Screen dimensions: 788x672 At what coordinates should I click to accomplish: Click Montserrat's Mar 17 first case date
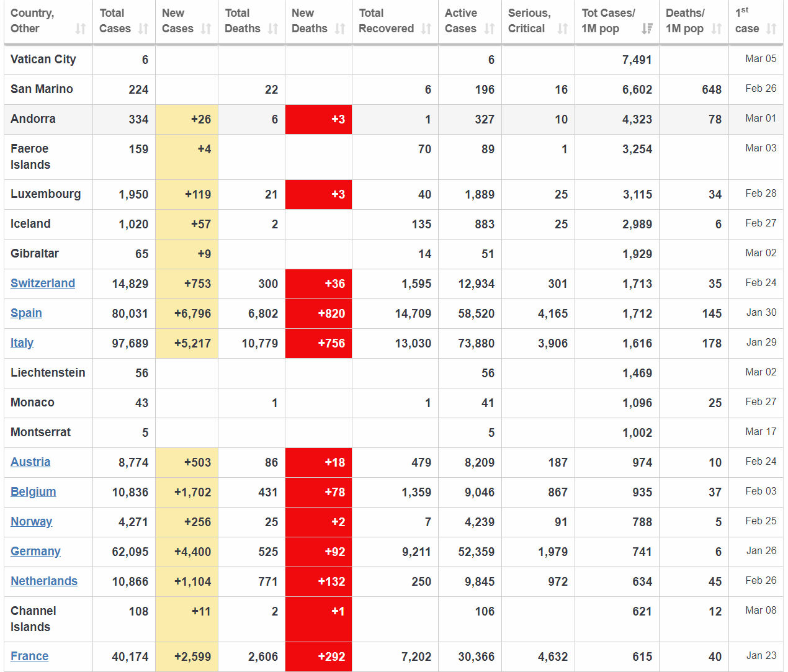pos(761,432)
